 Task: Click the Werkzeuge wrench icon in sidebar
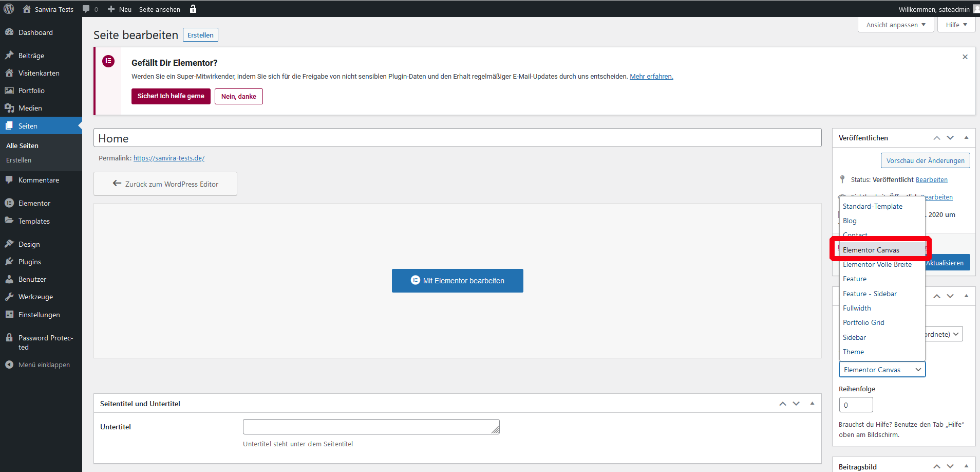point(9,296)
